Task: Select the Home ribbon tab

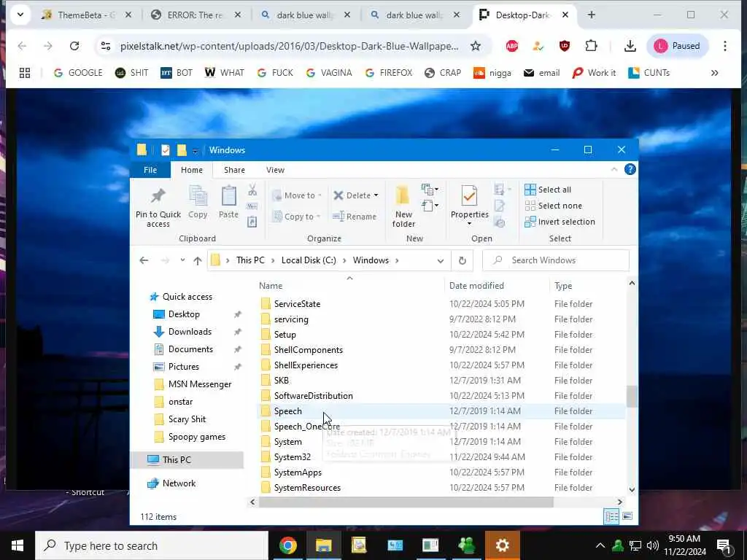Action: (x=192, y=170)
